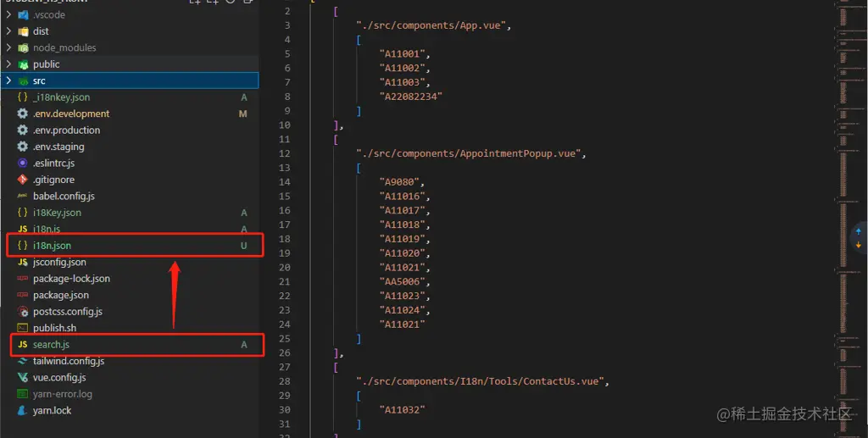
Task: Click the shell icon of publish.sh
Action: (x=23, y=328)
